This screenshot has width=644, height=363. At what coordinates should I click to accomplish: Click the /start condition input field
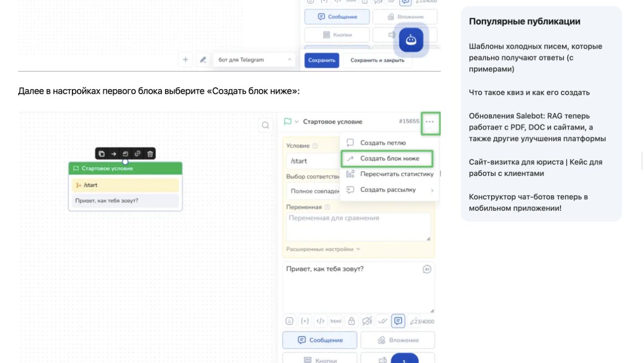(x=313, y=161)
